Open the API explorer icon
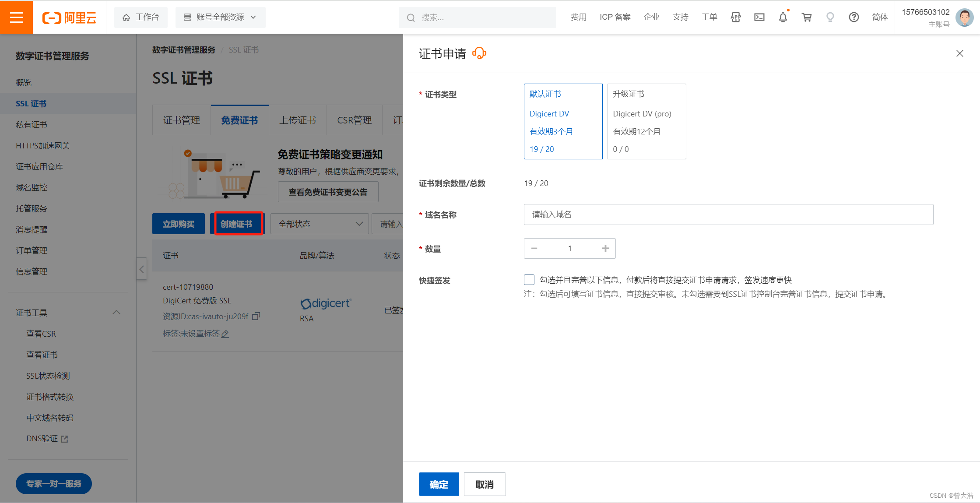This screenshot has height=503, width=980. pyautogui.click(x=736, y=17)
